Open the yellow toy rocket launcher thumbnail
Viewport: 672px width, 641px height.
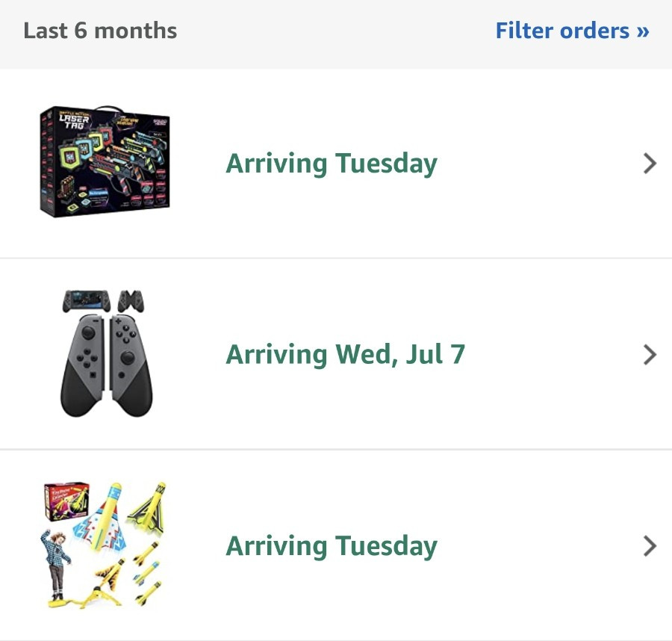(105, 545)
